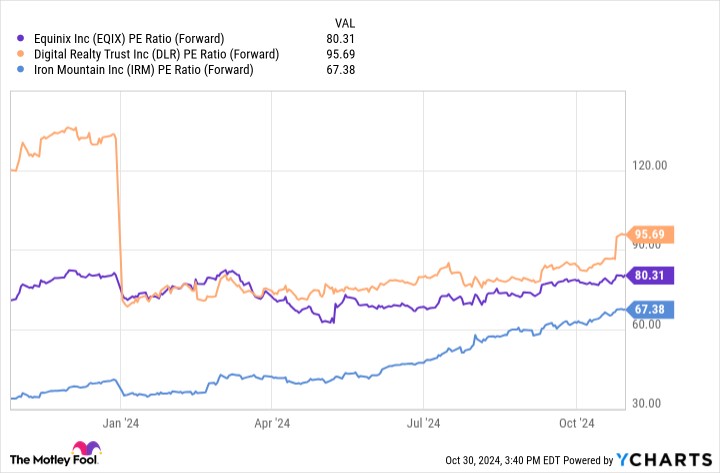The image size is (720, 473).
Task: Click the purple Equinix legend dot
Action: tap(20, 39)
